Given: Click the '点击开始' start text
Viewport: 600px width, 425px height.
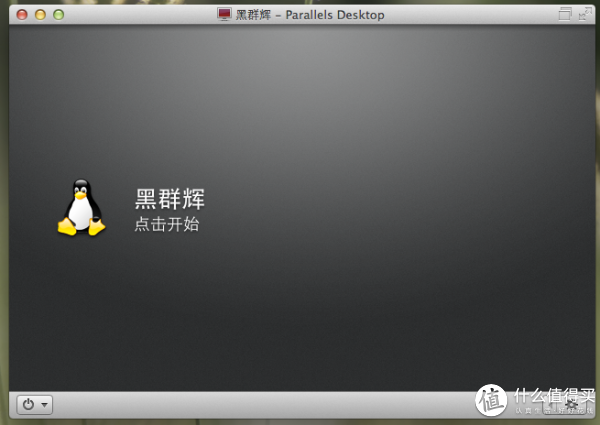Looking at the screenshot, I should pyautogui.click(x=167, y=224).
